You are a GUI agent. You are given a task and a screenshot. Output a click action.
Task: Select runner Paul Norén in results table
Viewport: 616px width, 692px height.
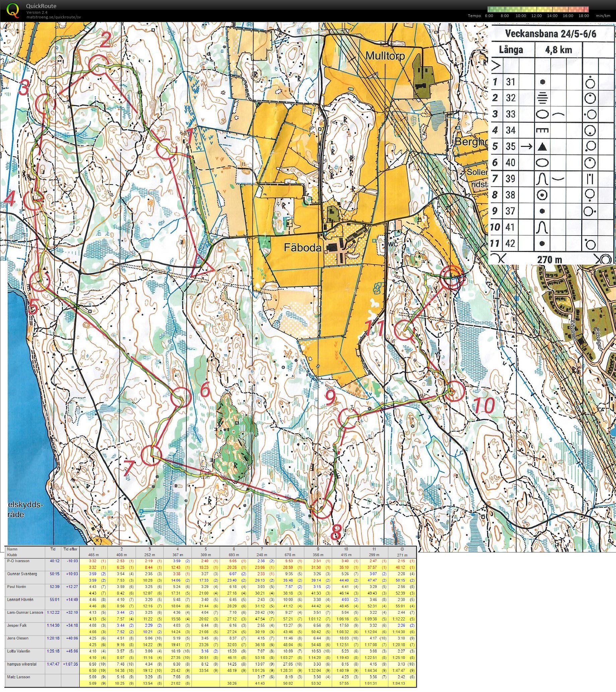tap(17, 587)
